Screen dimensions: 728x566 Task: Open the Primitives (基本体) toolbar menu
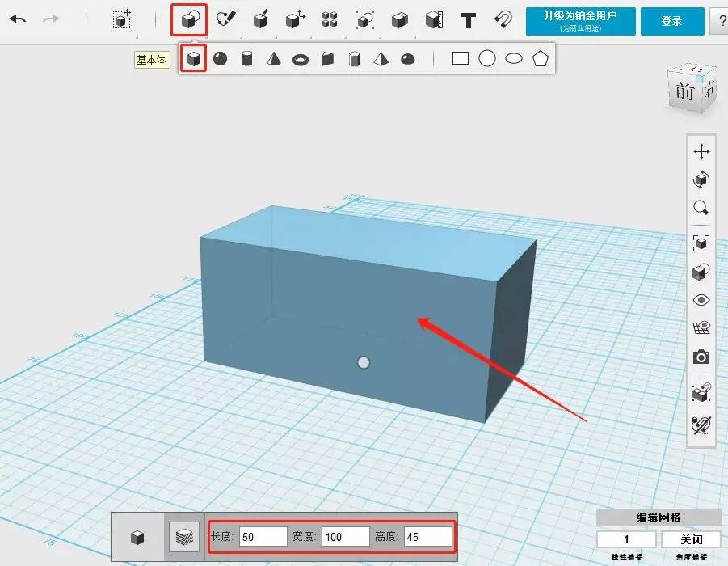click(189, 20)
